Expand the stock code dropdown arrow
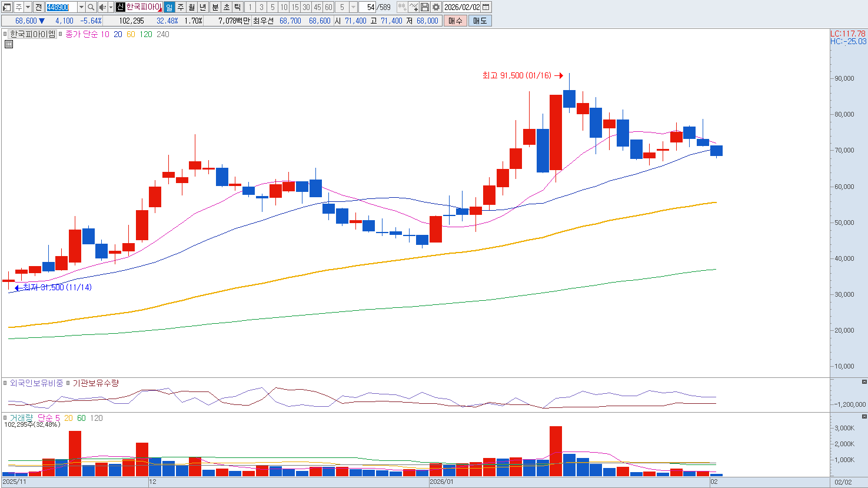This screenshot has height=488, width=868. [x=81, y=7]
